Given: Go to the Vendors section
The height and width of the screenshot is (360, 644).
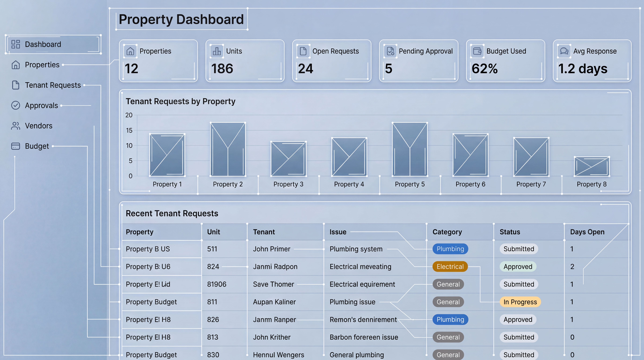Looking at the screenshot, I should [38, 126].
